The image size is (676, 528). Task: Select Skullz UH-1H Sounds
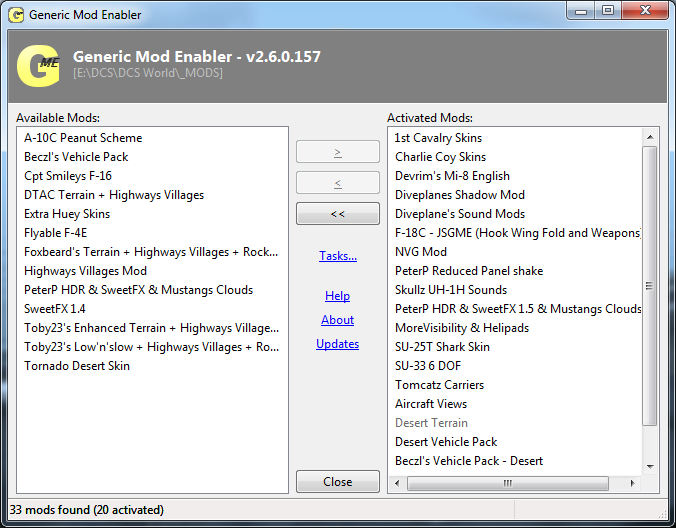[x=451, y=290]
